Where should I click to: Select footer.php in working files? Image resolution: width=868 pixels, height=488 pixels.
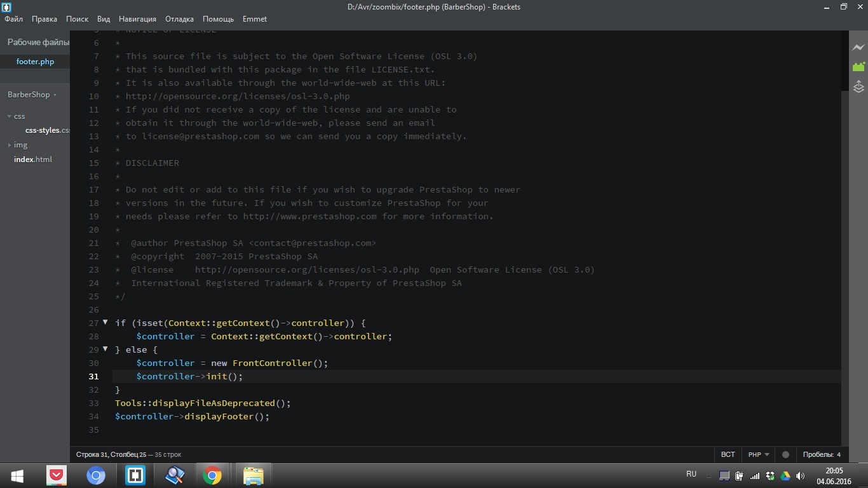click(x=35, y=62)
